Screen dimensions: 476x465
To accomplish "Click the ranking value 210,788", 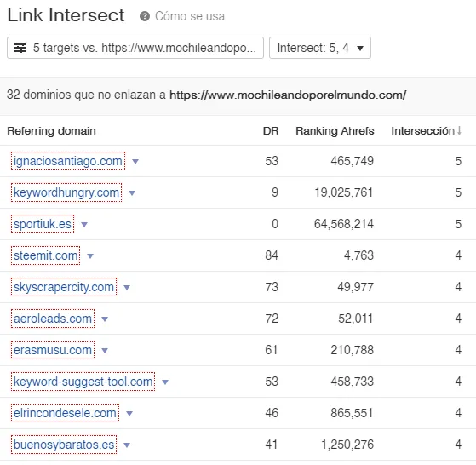I will (353, 350).
